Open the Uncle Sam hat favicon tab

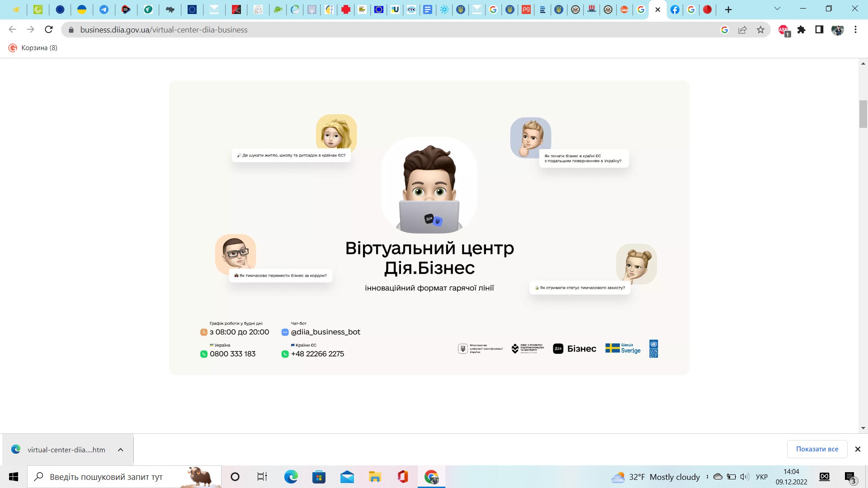592,9
